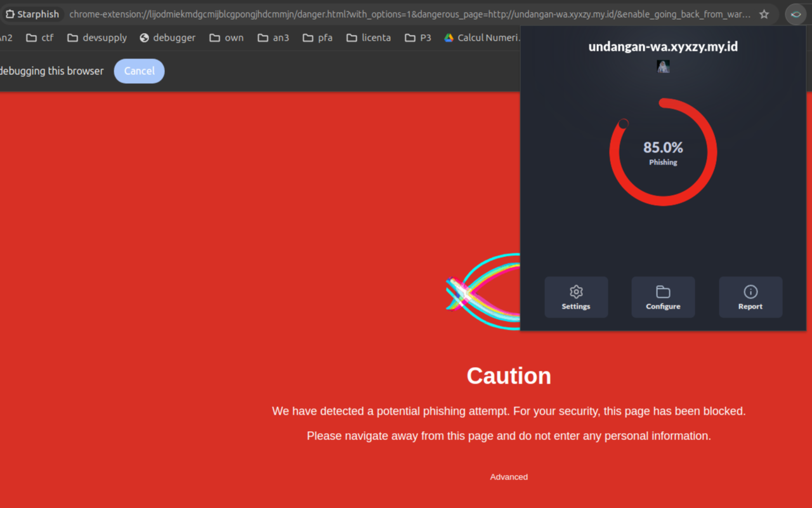Open the ctf bookmarks folder
The image size is (812, 508).
[x=39, y=37]
